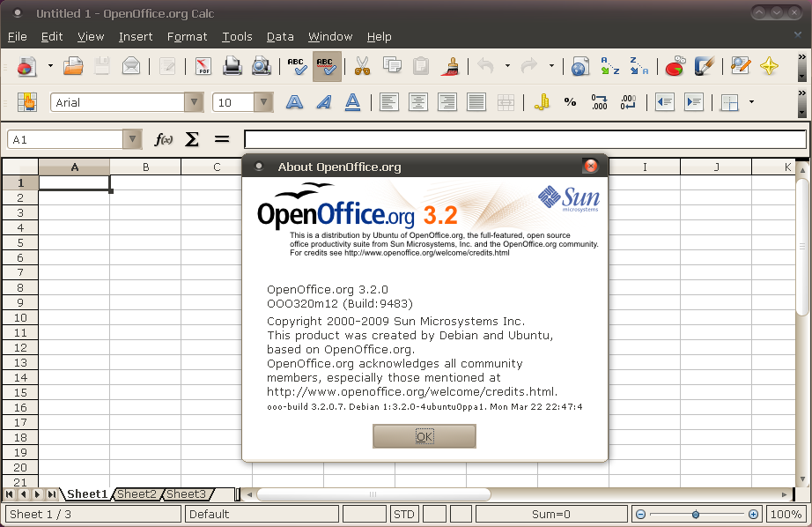
Task: Open Undo history dropdown arrow
Action: pos(507,66)
